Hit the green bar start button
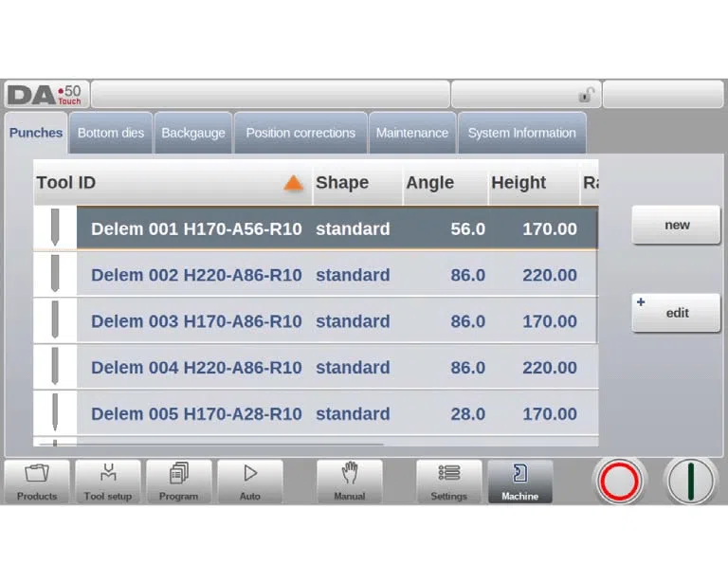Screen dimensions: 728x583 pos(690,482)
